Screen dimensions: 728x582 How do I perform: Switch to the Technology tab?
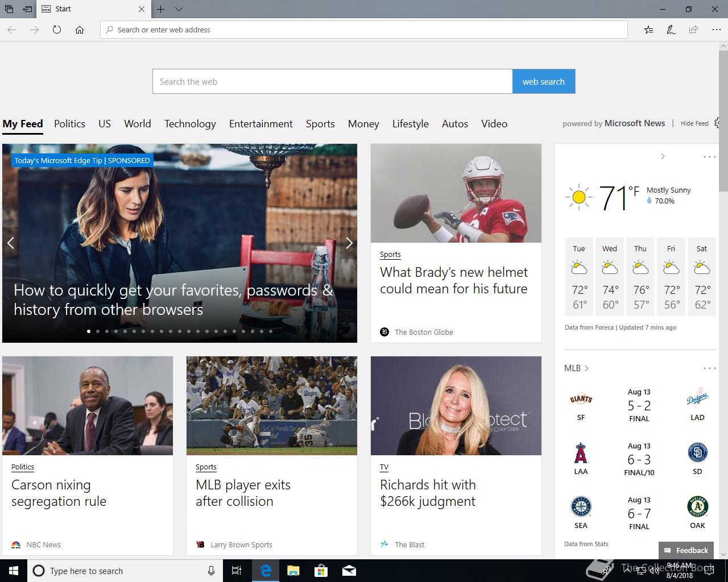(190, 124)
